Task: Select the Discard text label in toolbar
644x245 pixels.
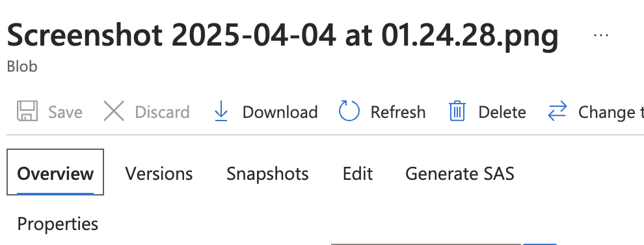Action: point(162,112)
